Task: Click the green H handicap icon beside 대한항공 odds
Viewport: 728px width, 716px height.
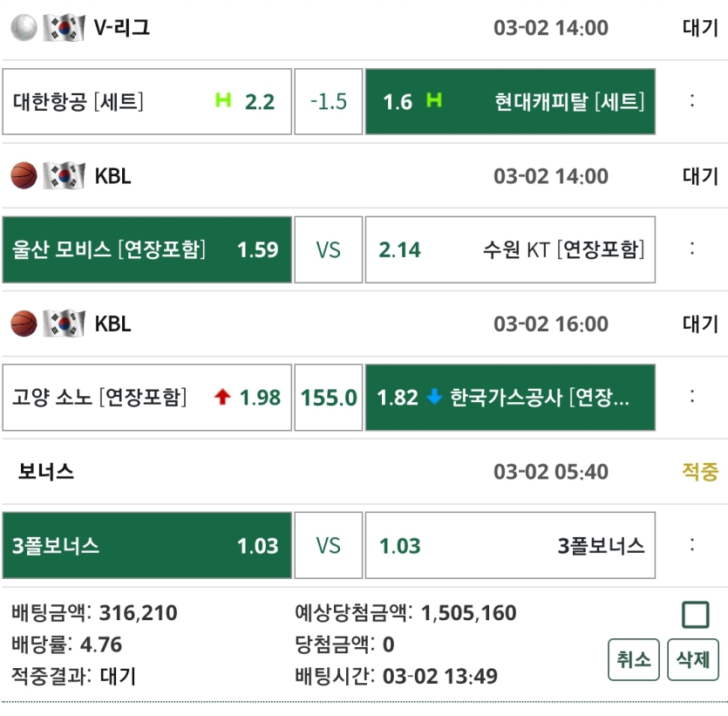Action: point(223,101)
